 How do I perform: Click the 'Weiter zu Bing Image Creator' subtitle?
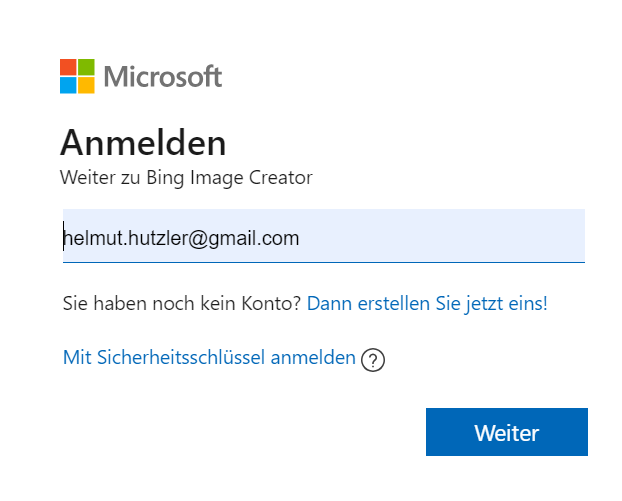pyautogui.click(x=186, y=178)
